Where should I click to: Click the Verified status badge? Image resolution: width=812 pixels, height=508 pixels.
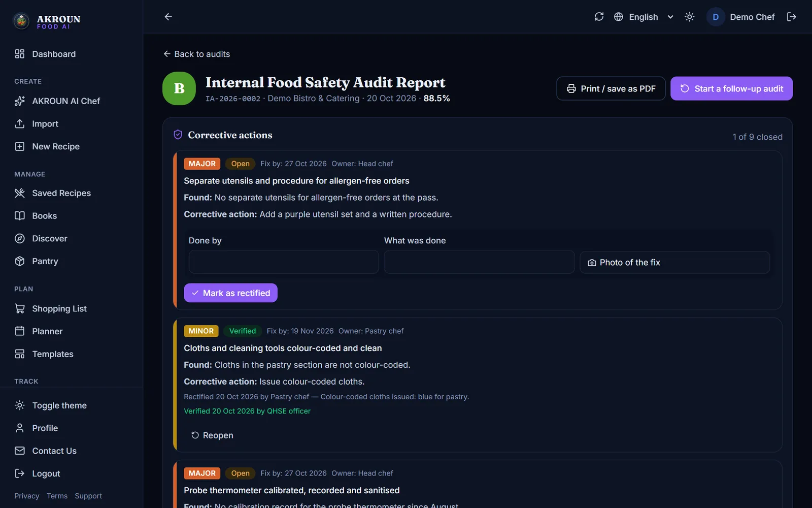pyautogui.click(x=243, y=331)
